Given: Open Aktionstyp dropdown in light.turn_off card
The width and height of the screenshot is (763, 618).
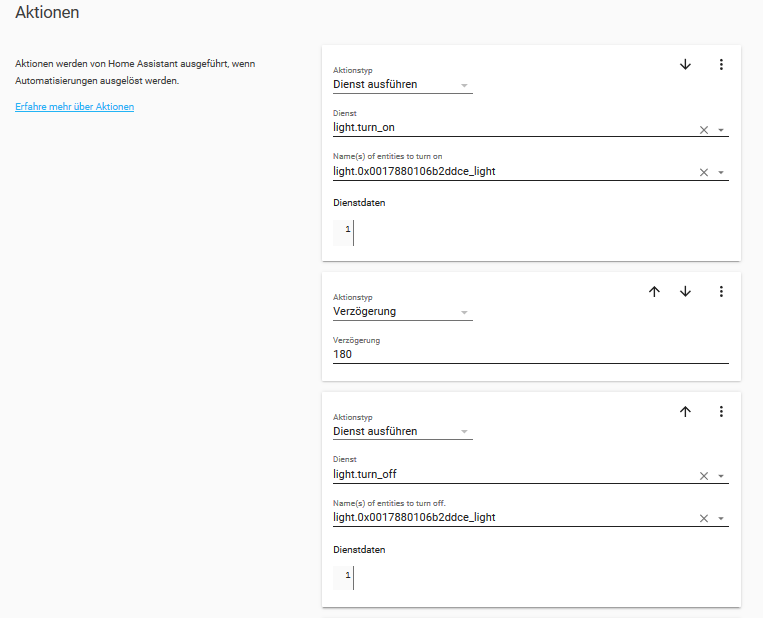Looking at the screenshot, I should (x=402, y=432).
